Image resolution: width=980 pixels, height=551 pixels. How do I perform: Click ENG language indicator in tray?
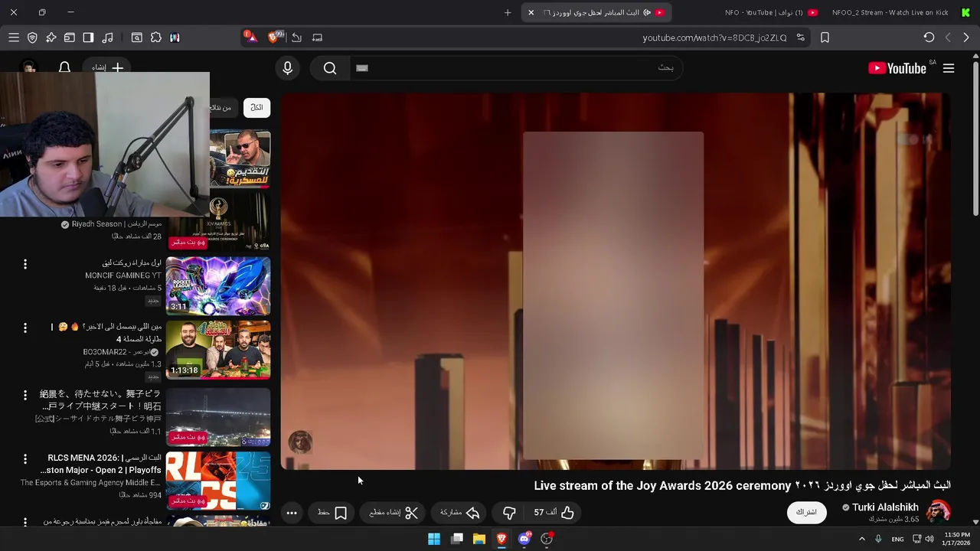897,540
